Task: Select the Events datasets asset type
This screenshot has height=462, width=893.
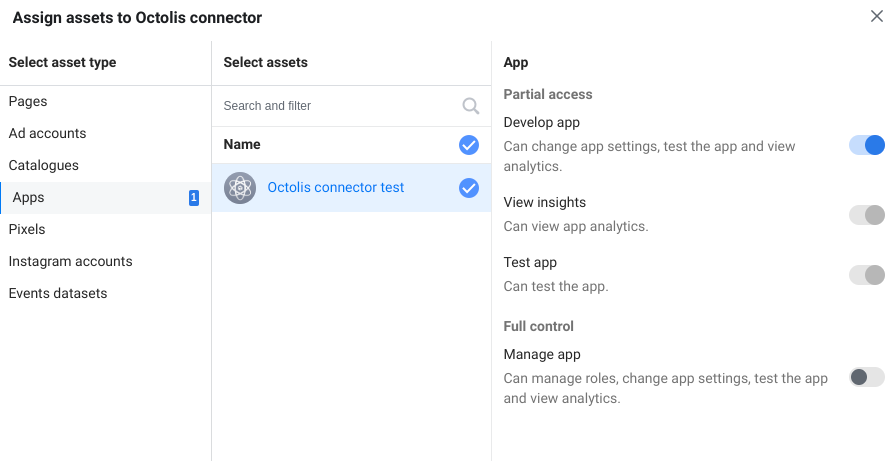Action: click(105, 293)
